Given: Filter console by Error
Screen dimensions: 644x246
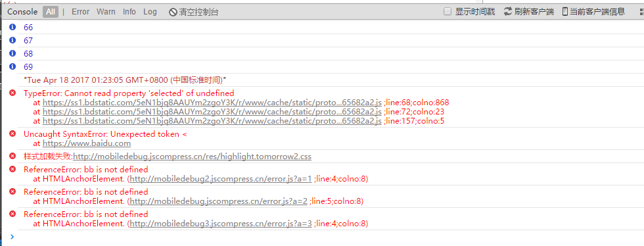Looking at the screenshot, I should pos(80,12).
